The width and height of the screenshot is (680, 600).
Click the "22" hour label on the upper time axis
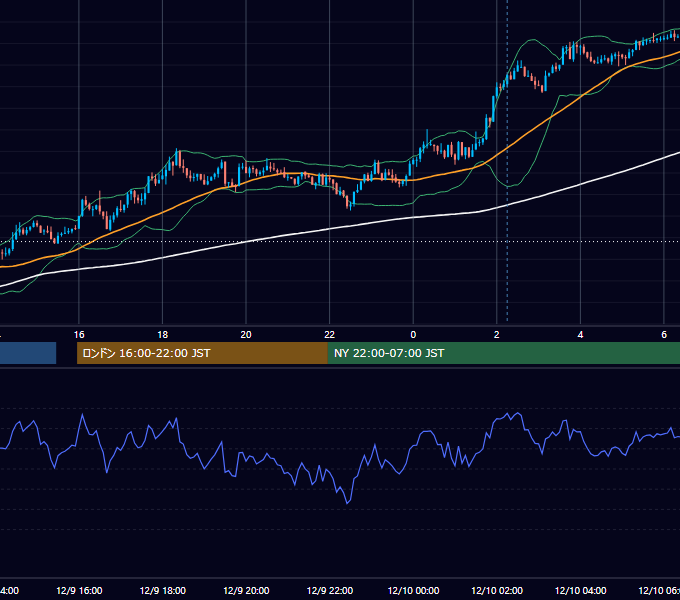330,334
